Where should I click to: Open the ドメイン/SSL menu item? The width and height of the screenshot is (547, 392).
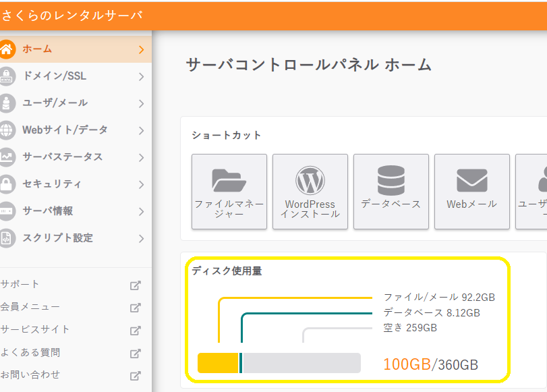coord(76,76)
